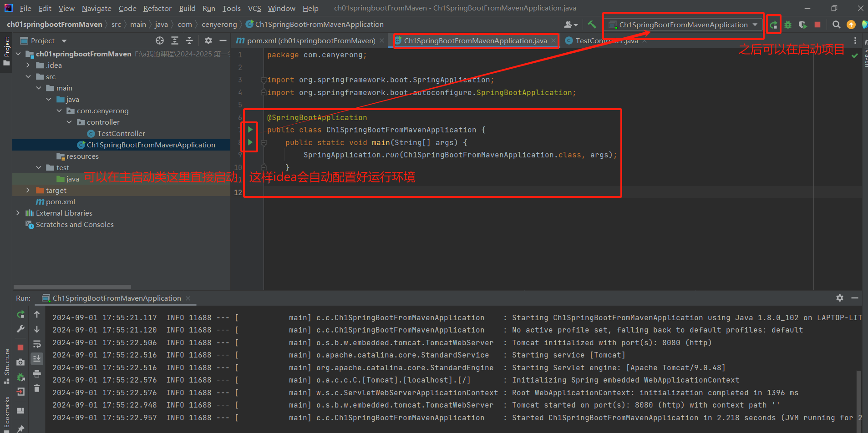Select opened file locate target icon
Image resolution: width=868 pixels, height=433 pixels.
click(x=160, y=40)
